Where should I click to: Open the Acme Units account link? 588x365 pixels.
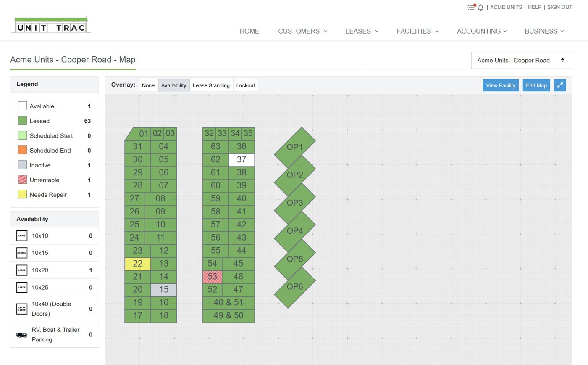[x=506, y=7]
